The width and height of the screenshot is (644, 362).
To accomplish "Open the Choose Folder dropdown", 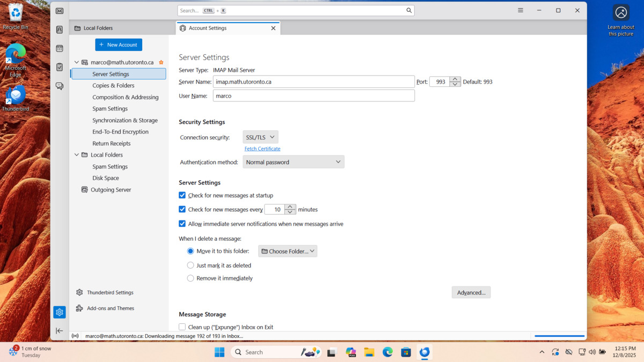I will click(288, 250).
